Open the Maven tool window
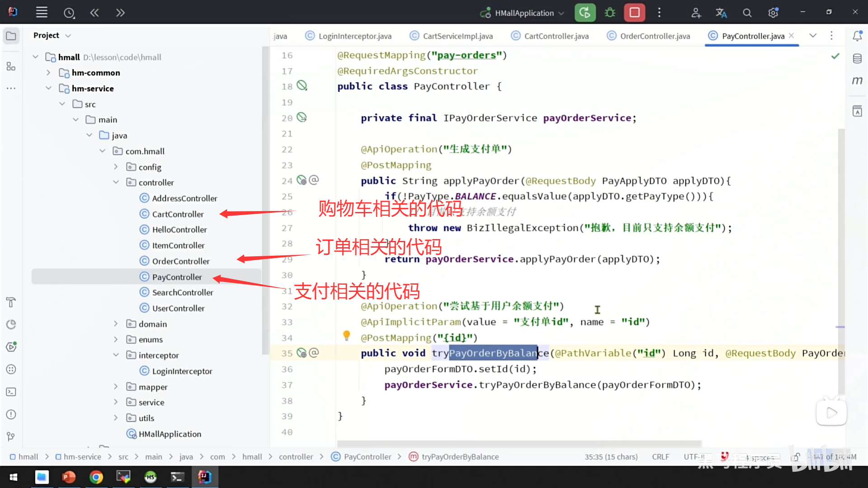This screenshot has height=488, width=868. (857, 81)
